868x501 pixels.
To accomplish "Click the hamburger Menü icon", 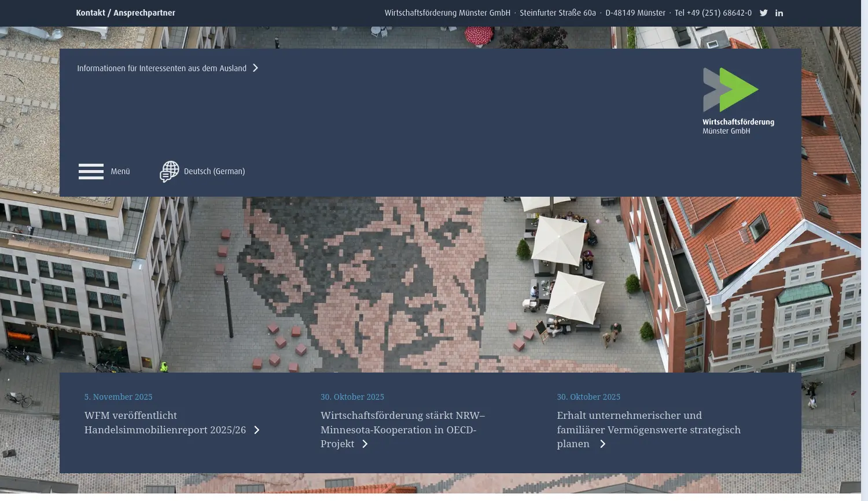I will [91, 171].
